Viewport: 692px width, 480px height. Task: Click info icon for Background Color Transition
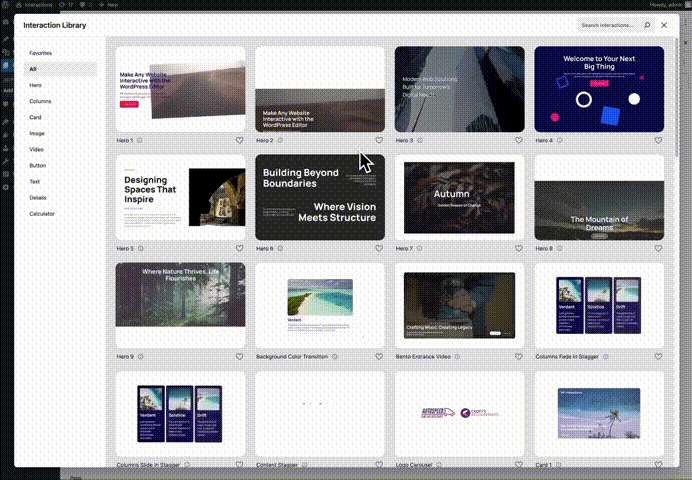tap(334, 356)
